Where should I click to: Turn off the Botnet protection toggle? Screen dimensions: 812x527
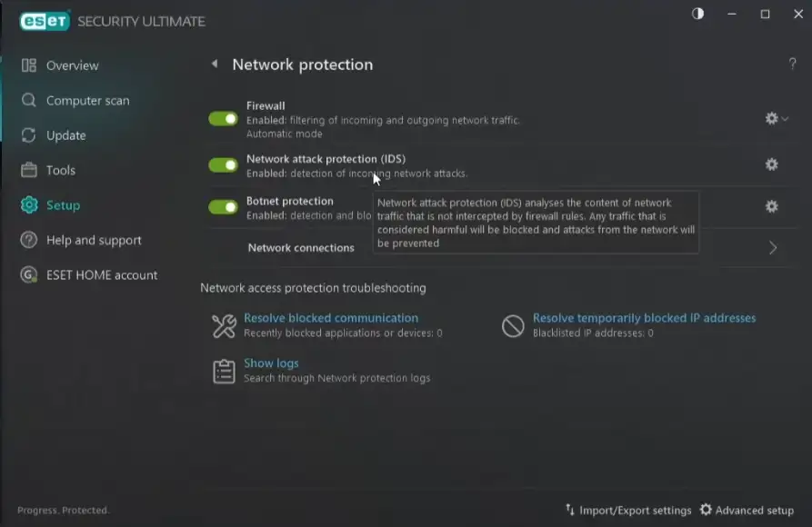(223, 206)
